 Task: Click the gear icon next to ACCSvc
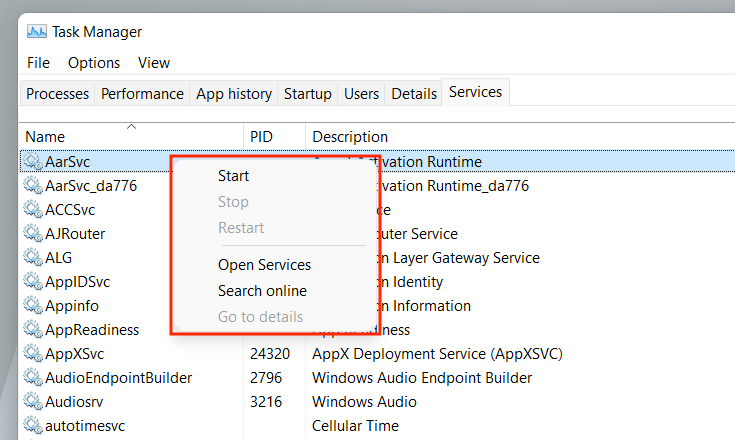(x=34, y=210)
